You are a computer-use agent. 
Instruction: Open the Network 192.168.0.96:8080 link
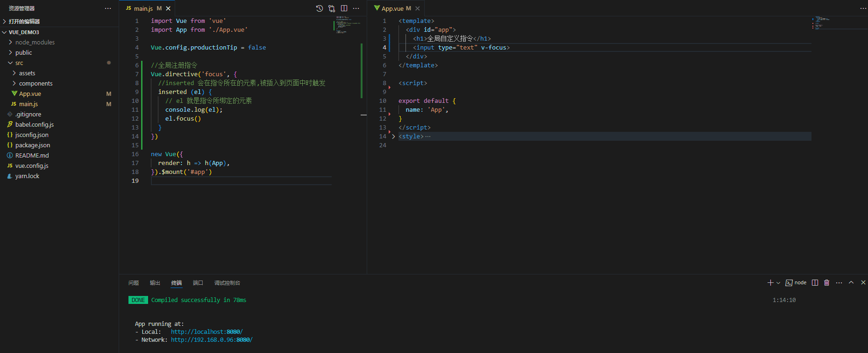(211, 340)
